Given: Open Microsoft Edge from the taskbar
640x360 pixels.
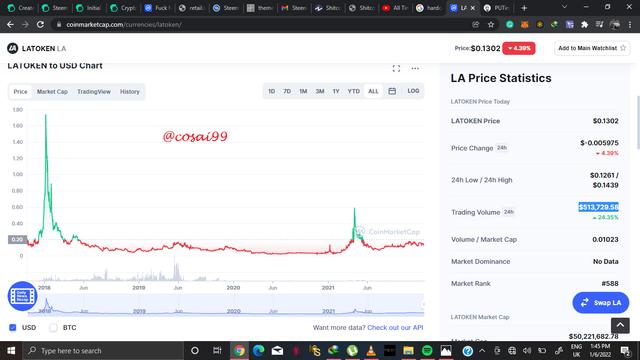Looking at the screenshot, I should [258, 351].
